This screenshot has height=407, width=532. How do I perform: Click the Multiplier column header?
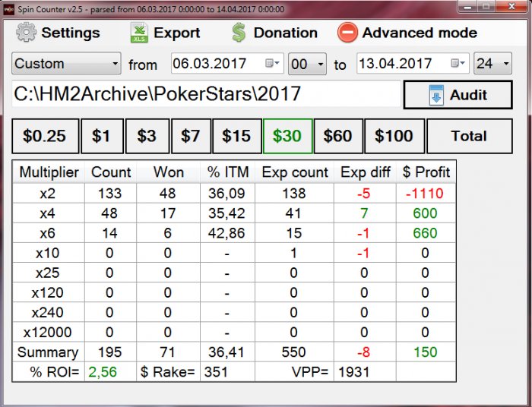click(49, 172)
